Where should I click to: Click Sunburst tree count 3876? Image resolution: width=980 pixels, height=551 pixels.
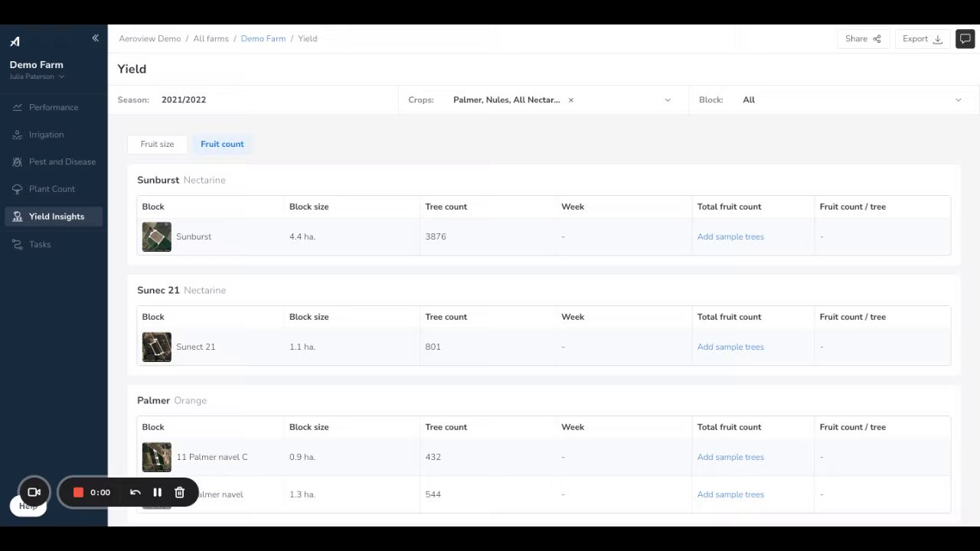[436, 236]
